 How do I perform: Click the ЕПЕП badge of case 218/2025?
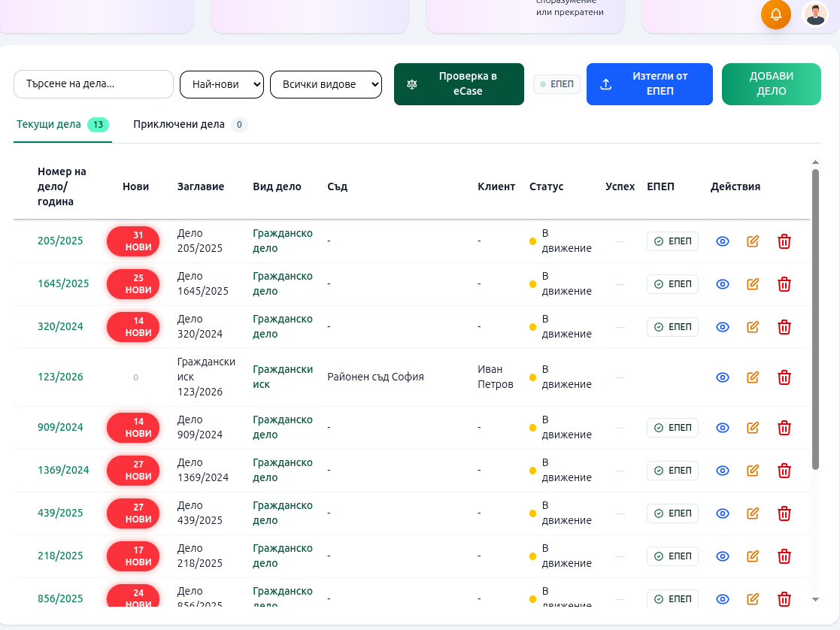pyautogui.click(x=672, y=556)
